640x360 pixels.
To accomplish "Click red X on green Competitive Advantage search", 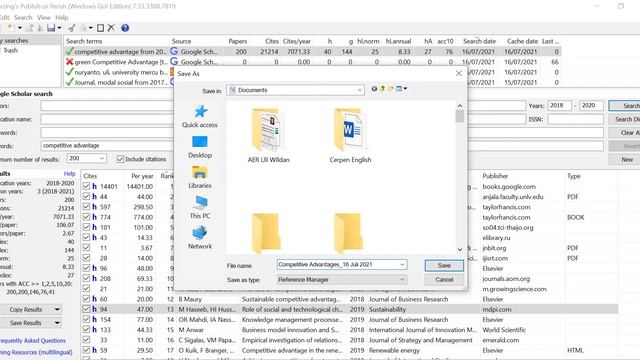I will pos(69,62).
